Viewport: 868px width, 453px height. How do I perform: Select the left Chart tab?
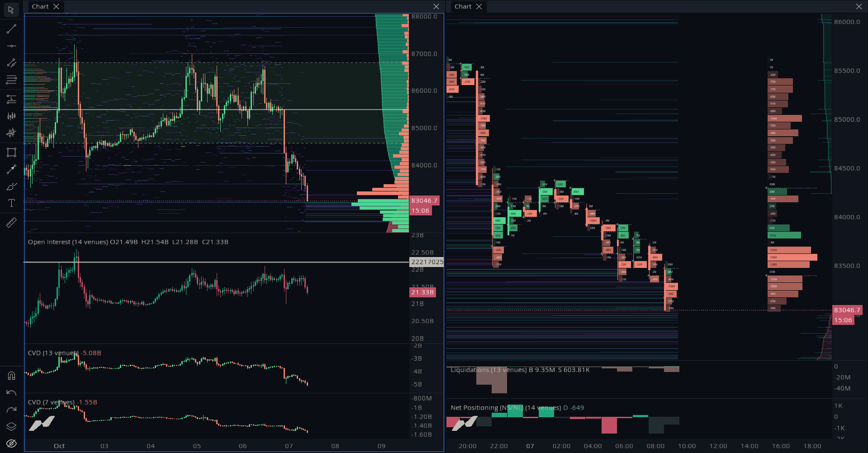[40, 6]
